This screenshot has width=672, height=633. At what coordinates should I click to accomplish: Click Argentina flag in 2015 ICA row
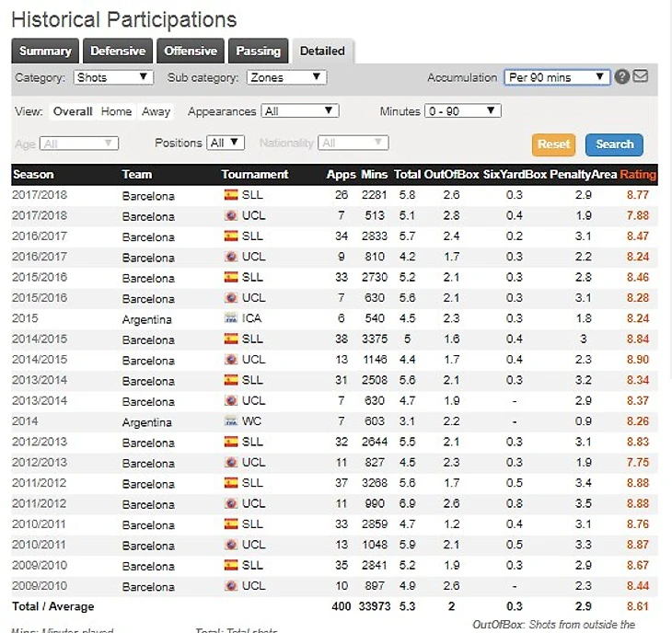point(230,318)
